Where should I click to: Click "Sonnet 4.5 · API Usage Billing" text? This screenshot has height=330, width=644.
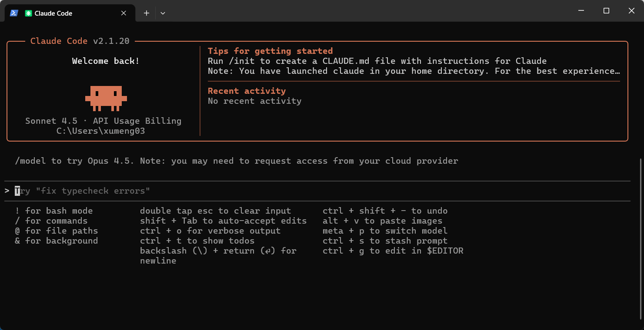coord(103,121)
